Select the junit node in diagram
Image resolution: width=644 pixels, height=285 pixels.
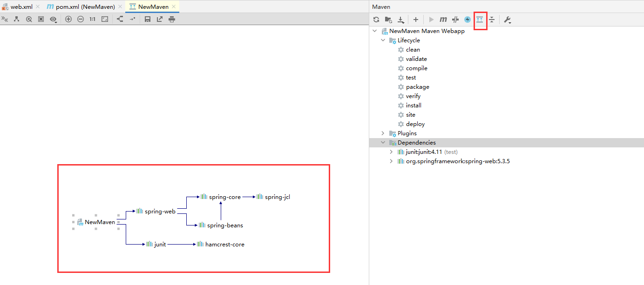pyautogui.click(x=156, y=244)
